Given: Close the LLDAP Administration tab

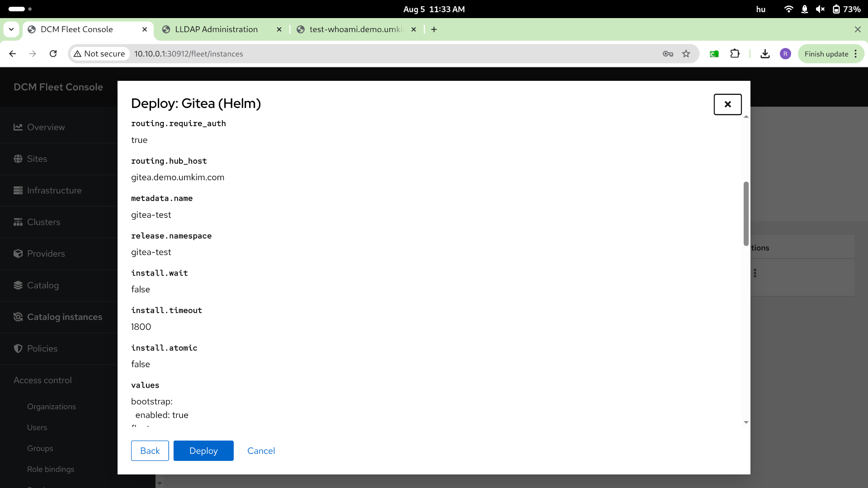Looking at the screenshot, I should click(279, 29).
